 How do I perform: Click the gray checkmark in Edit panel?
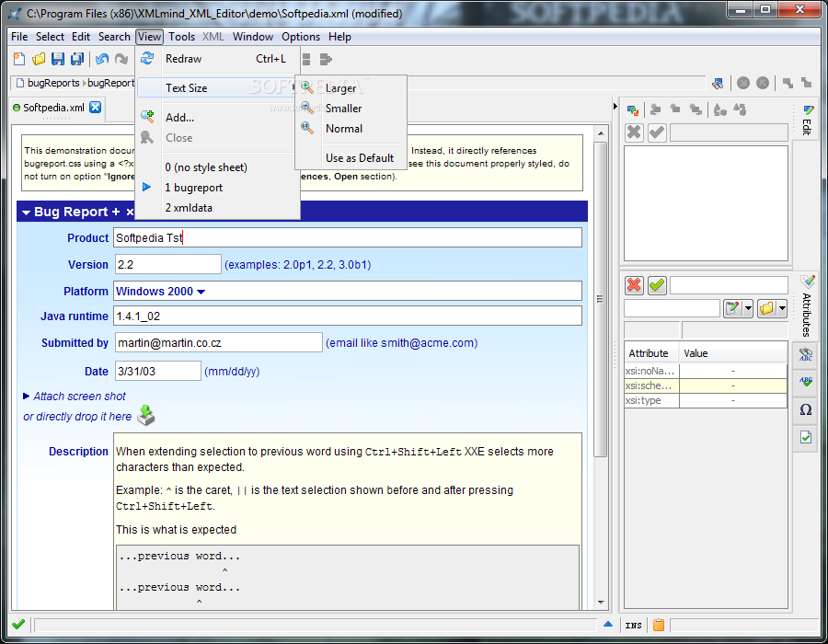[657, 132]
